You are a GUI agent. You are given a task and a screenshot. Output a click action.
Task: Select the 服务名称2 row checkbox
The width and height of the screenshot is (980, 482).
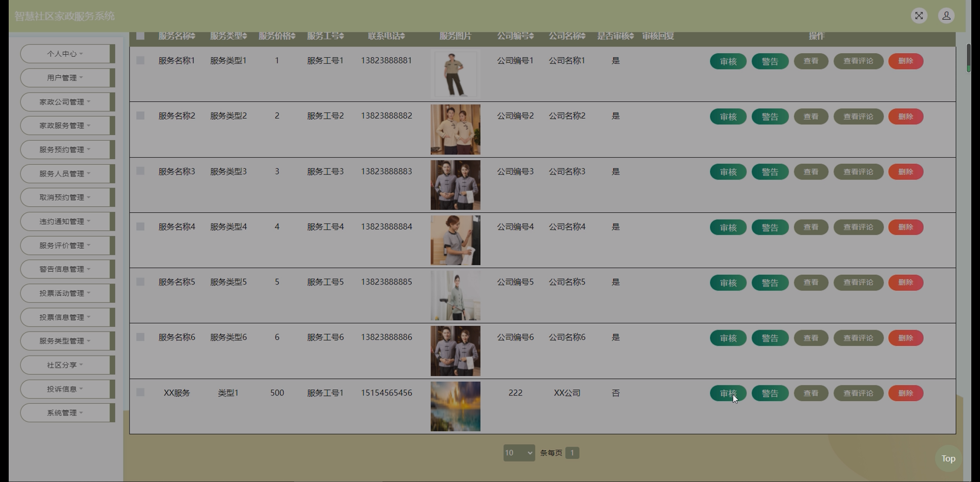pyautogui.click(x=140, y=116)
